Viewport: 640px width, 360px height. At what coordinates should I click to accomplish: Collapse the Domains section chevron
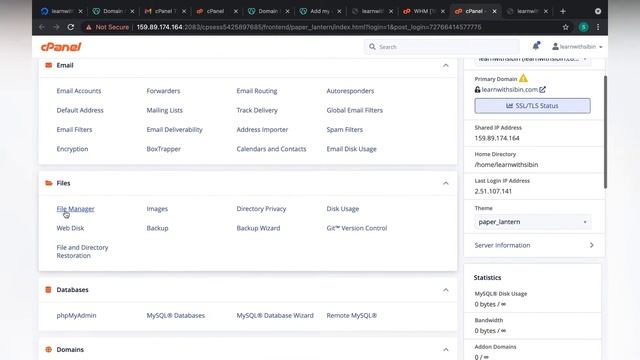(x=446, y=350)
